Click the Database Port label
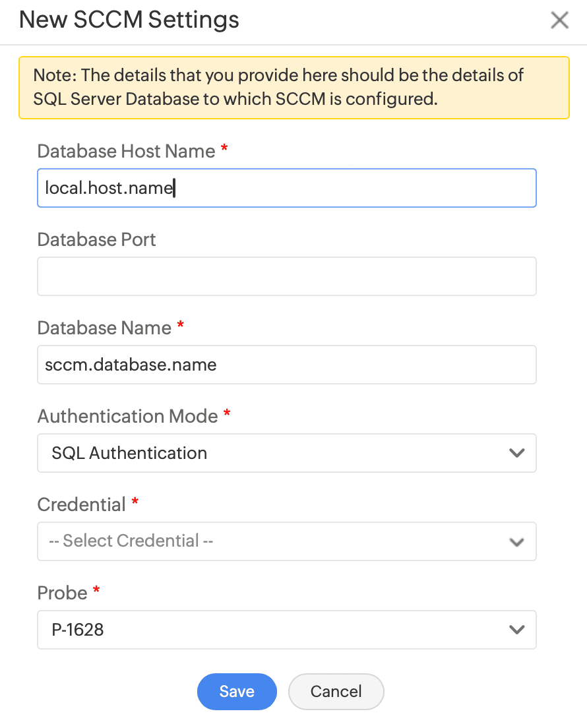The height and width of the screenshot is (728, 587). coord(96,239)
